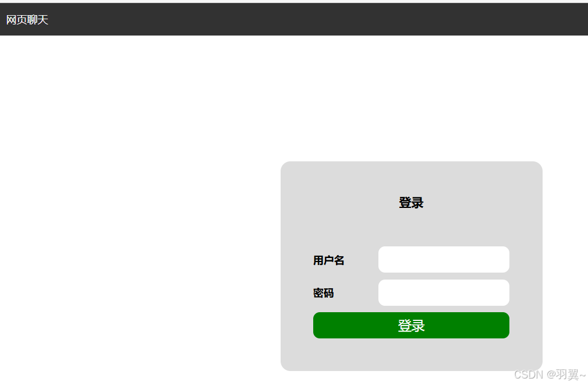Image resolution: width=588 pixels, height=385 pixels.
Task: Click the 用户名 label text
Action: (328, 260)
